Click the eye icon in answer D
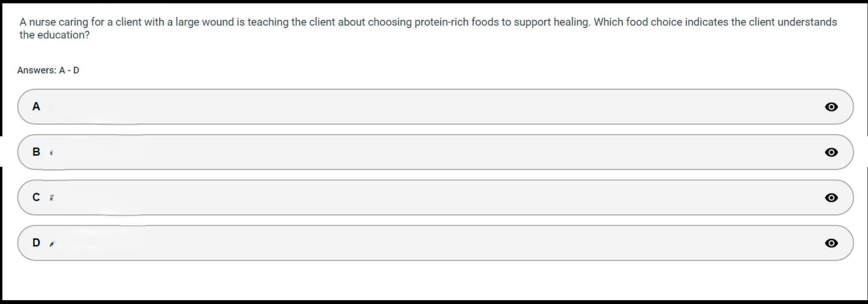Viewport: 868px width, 304px height. point(831,243)
